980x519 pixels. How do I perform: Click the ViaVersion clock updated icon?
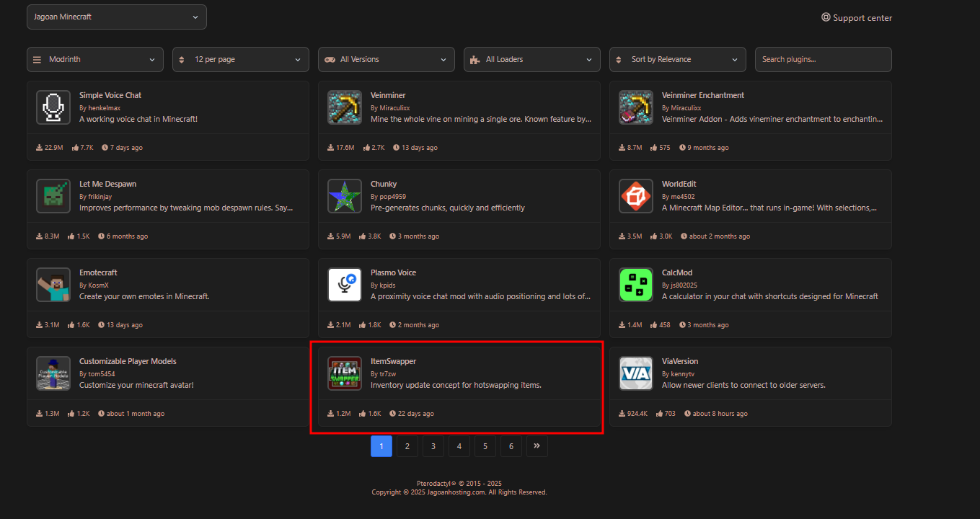pos(687,414)
